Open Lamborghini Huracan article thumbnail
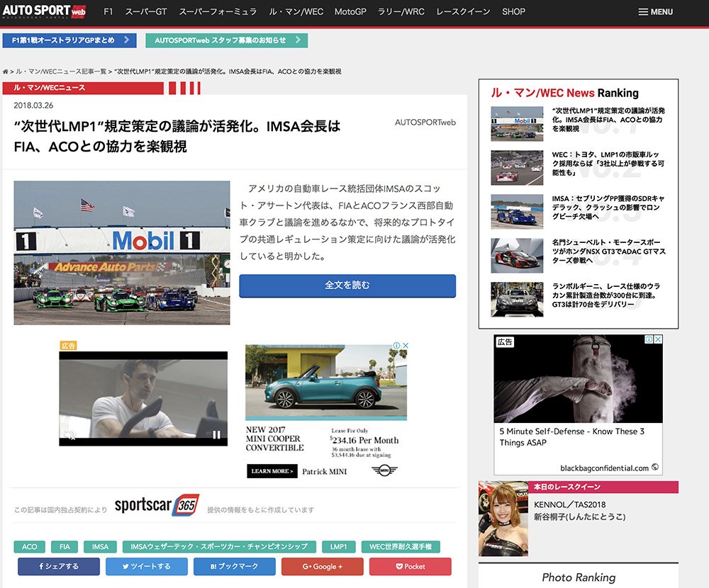Image resolution: width=709 pixels, height=588 pixels. pyautogui.click(x=517, y=299)
